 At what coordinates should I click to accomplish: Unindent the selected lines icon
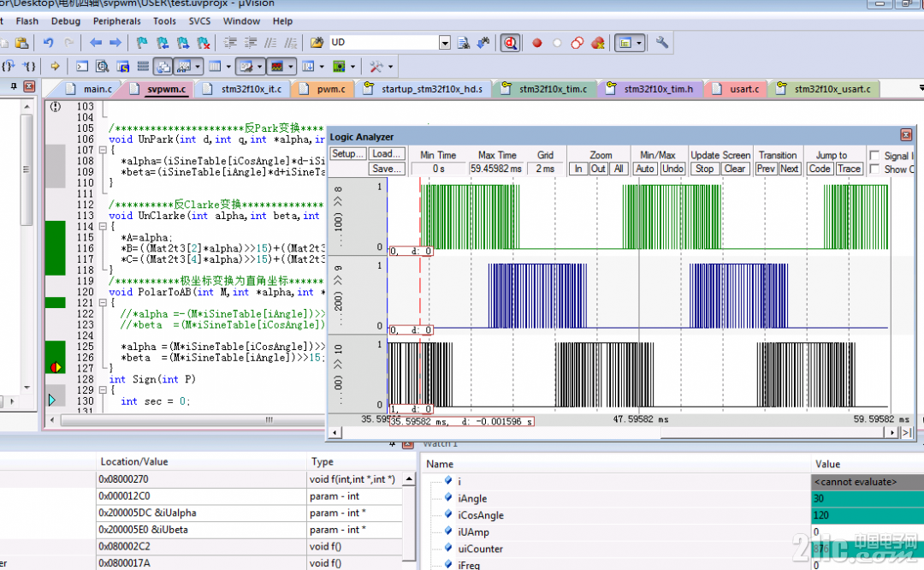[x=251, y=43]
